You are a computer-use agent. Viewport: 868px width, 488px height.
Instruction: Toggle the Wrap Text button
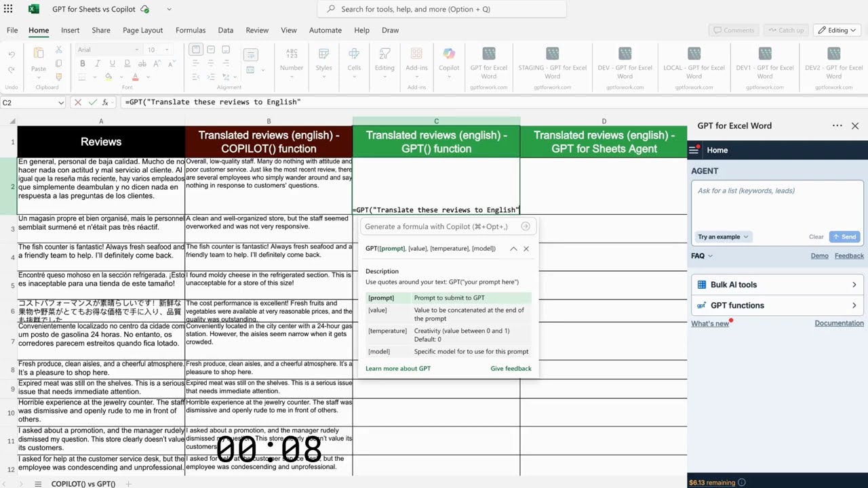click(x=251, y=55)
